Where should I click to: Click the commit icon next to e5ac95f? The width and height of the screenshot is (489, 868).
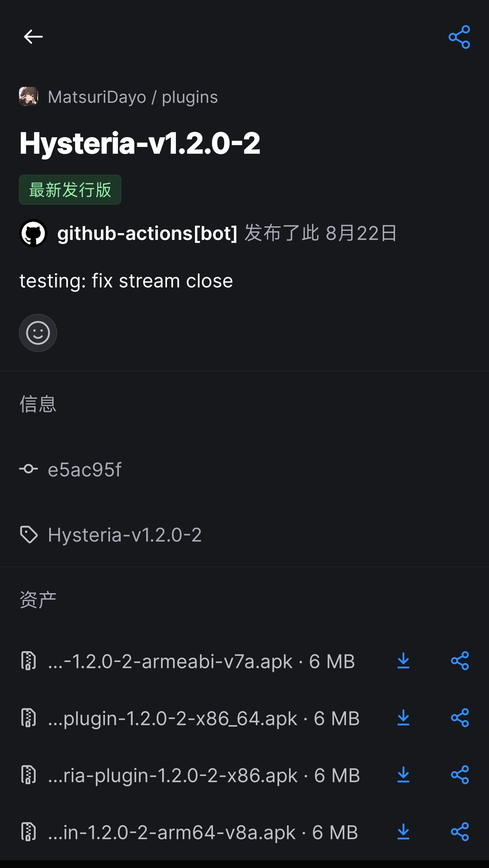point(30,469)
